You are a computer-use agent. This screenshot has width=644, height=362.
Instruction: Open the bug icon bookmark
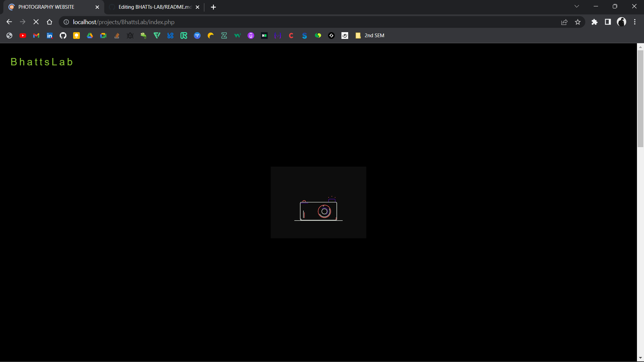point(130,36)
